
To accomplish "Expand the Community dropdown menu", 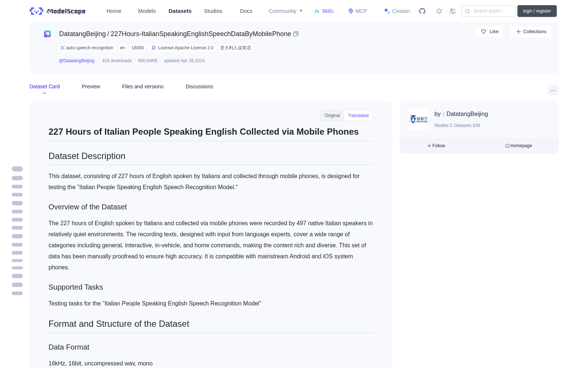I will pyautogui.click(x=286, y=11).
